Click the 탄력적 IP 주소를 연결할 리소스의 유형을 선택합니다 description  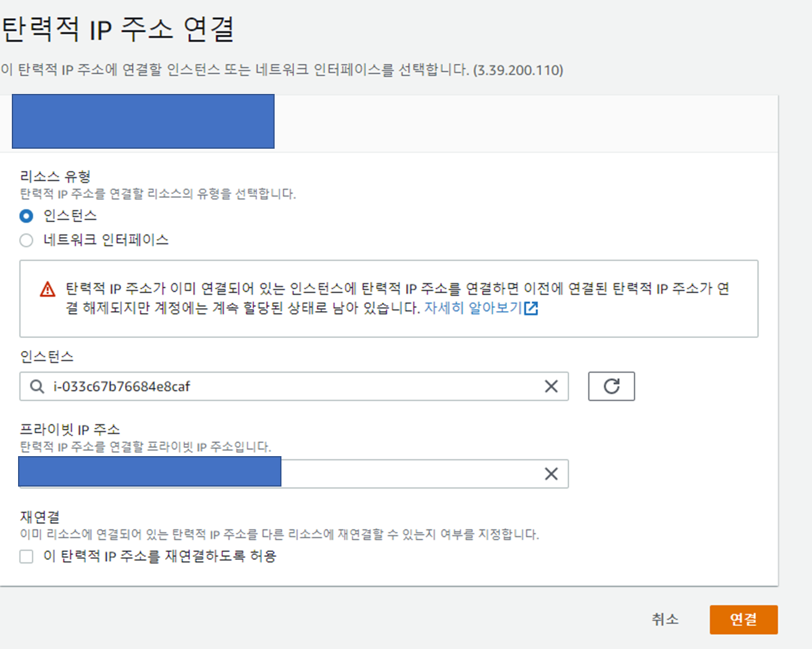point(158,194)
